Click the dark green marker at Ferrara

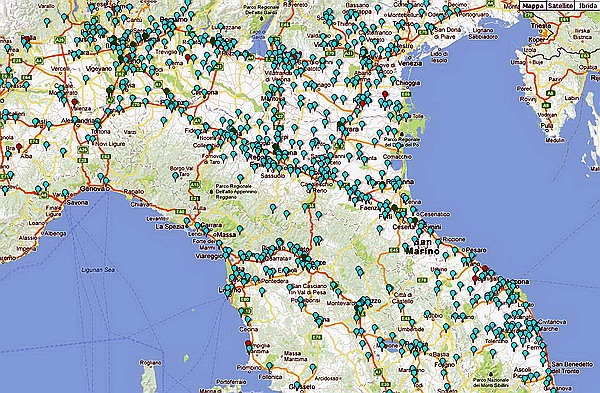(x=340, y=124)
